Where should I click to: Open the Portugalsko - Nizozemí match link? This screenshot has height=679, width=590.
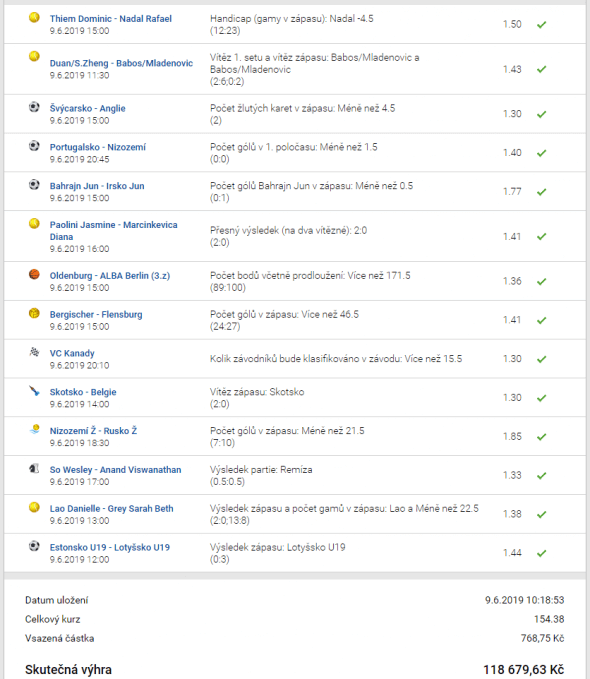tap(97, 147)
